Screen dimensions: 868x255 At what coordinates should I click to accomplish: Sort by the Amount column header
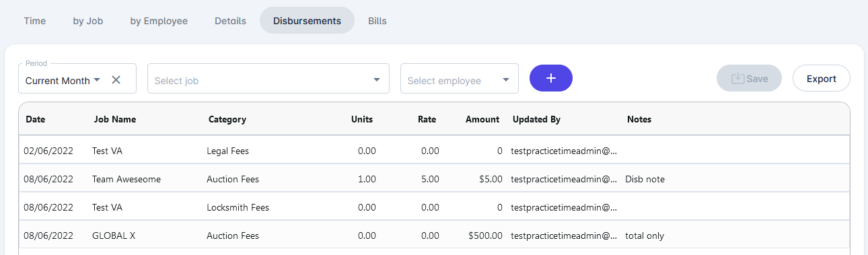coord(482,119)
